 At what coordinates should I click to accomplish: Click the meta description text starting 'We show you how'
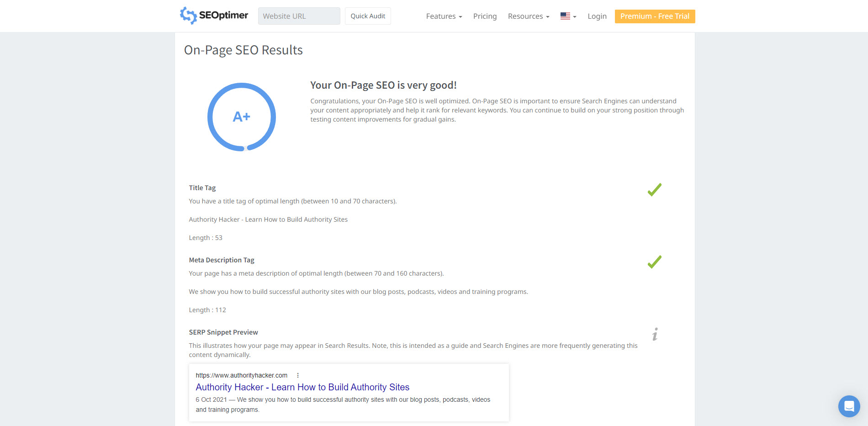click(359, 292)
